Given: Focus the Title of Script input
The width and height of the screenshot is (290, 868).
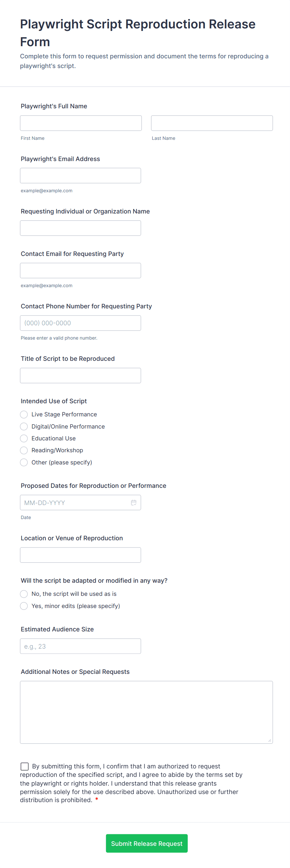Looking at the screenshot, I should [80, 375].
